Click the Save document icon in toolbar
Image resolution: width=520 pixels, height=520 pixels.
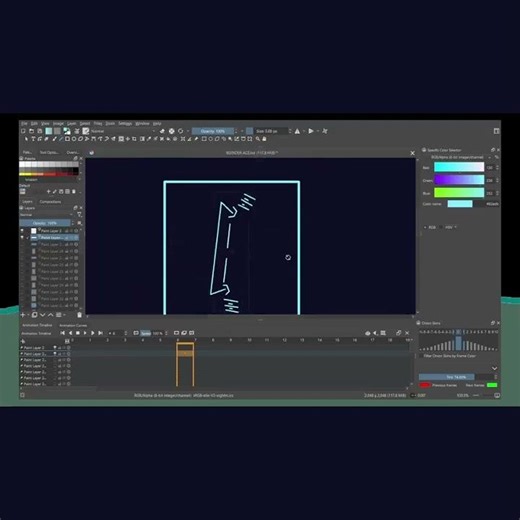(40, 131)
